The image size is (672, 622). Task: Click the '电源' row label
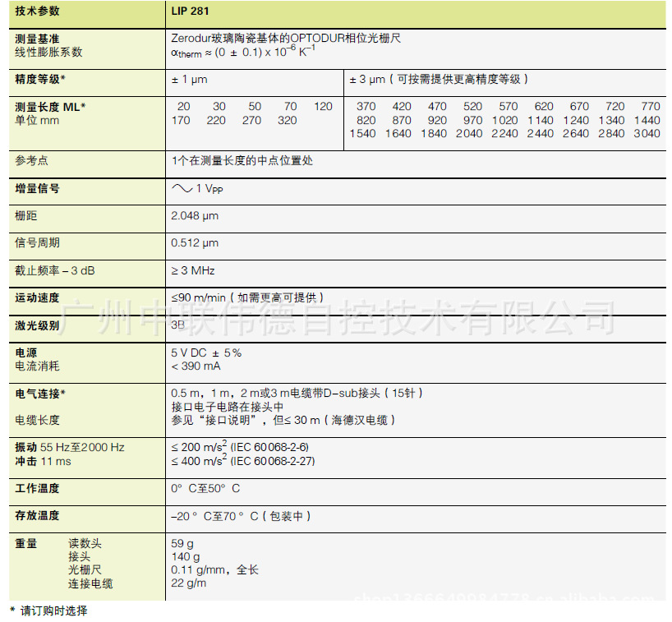coord(26,352)
